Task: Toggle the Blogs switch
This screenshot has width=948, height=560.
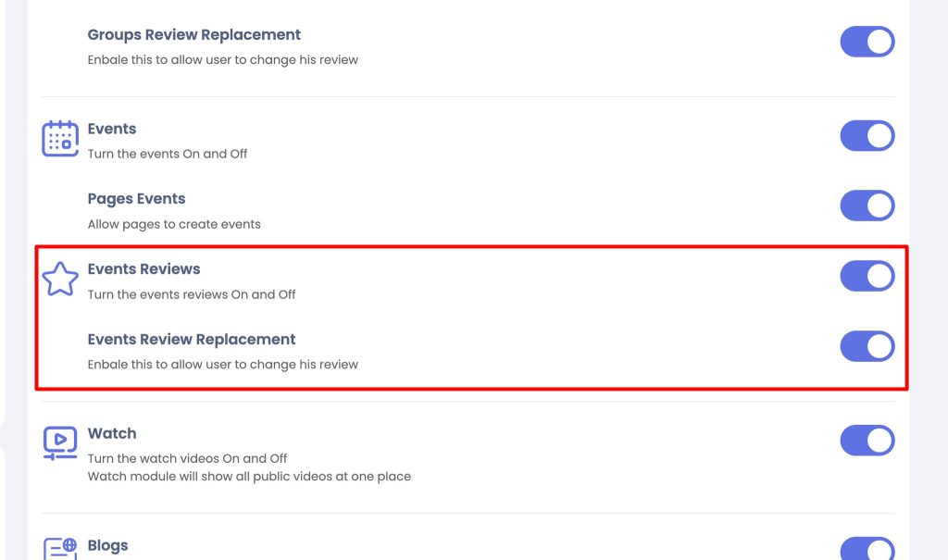Action: tap(867, 549)
